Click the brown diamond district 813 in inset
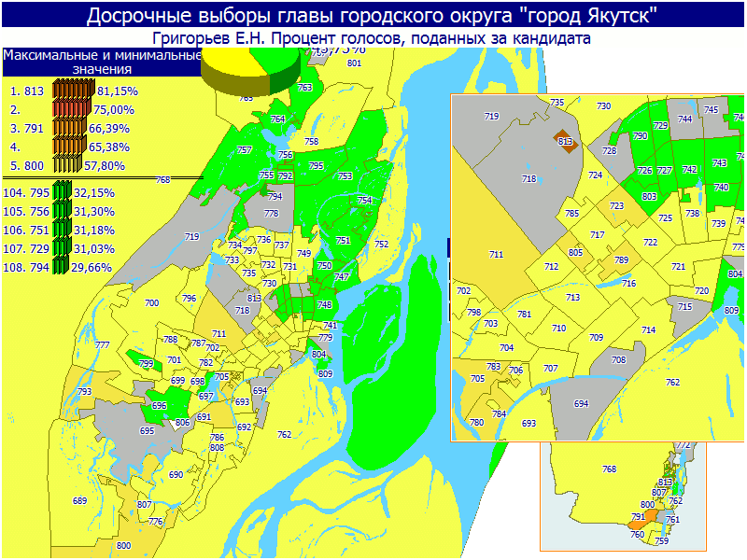 (x=565, y=141)
